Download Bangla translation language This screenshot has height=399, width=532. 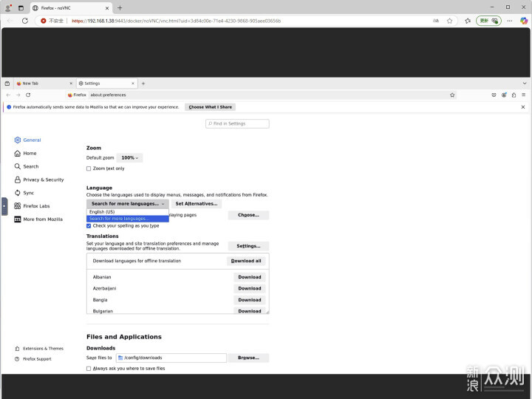250,300
